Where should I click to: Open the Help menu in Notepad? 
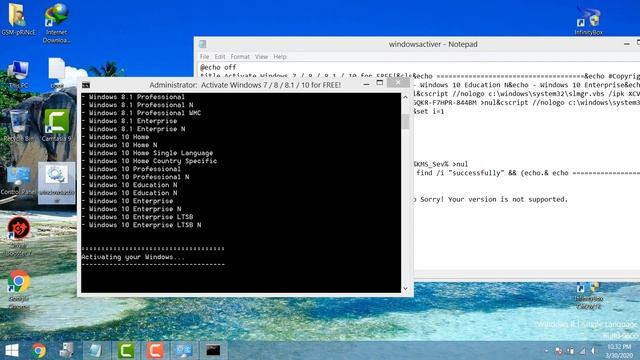coord(280,57)
